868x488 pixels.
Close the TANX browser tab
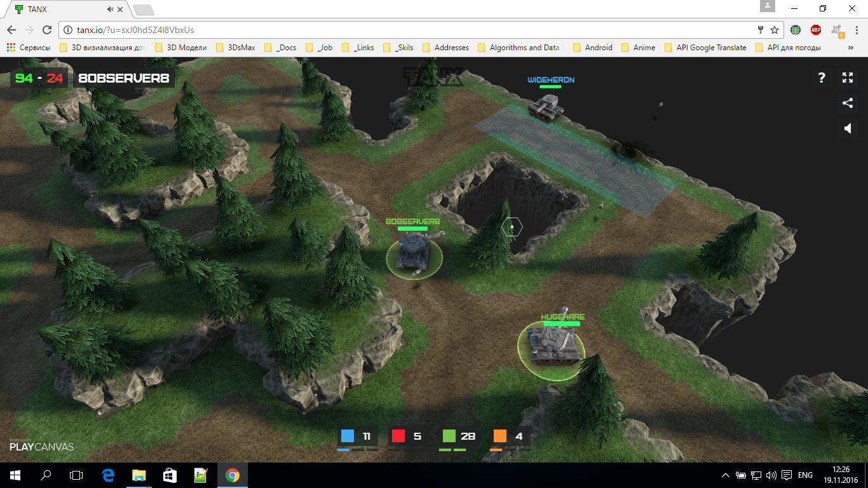click(x=121, y=10)
